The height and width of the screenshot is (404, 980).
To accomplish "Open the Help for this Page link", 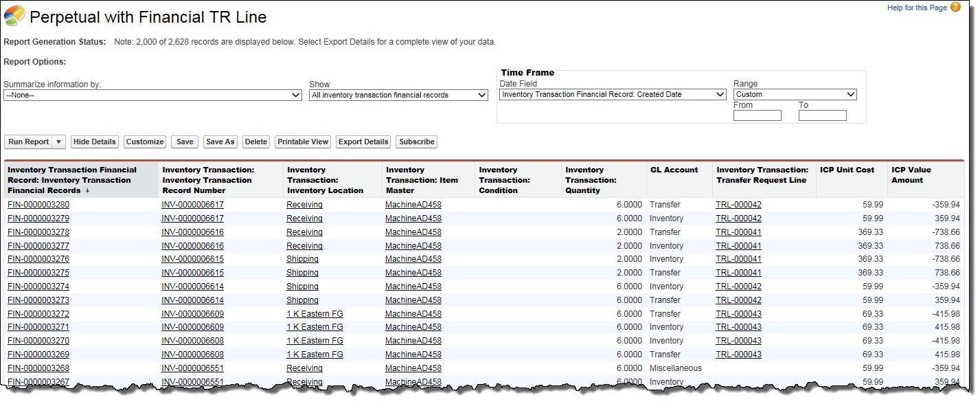I will 917,8.
